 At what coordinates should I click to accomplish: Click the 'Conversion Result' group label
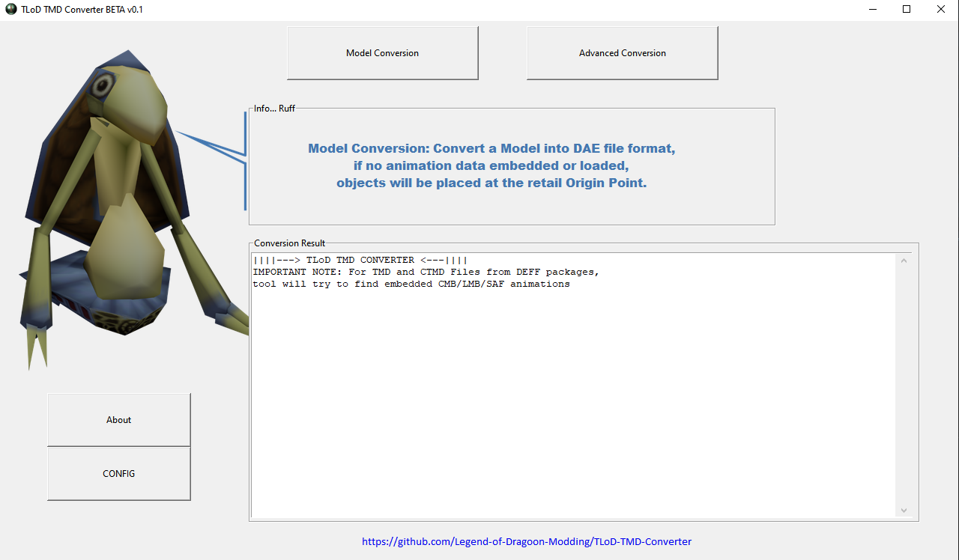(x=290, y=243)
